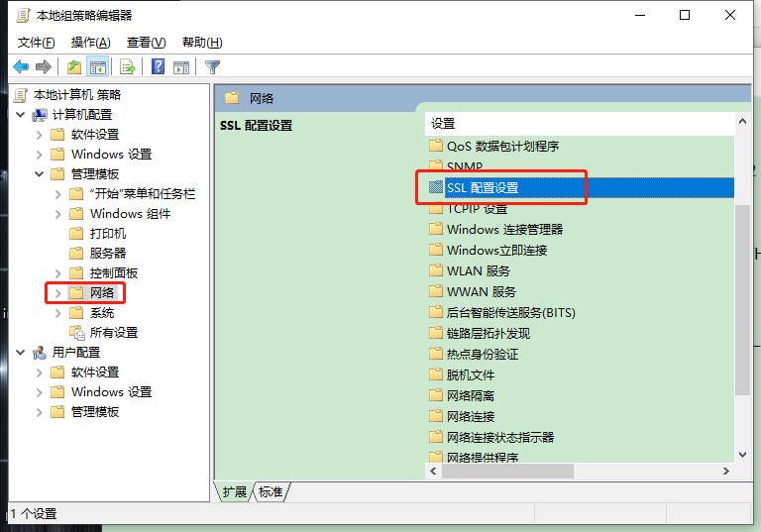Screen dimensions: 761x532
Task: Click the Export list toolbar icon
Action: pos(128,66)
